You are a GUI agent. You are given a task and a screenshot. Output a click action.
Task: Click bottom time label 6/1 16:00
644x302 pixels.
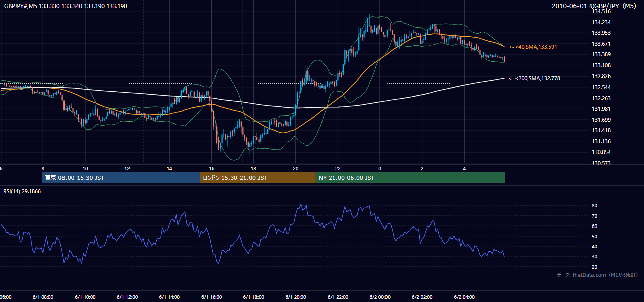(212, 297)
